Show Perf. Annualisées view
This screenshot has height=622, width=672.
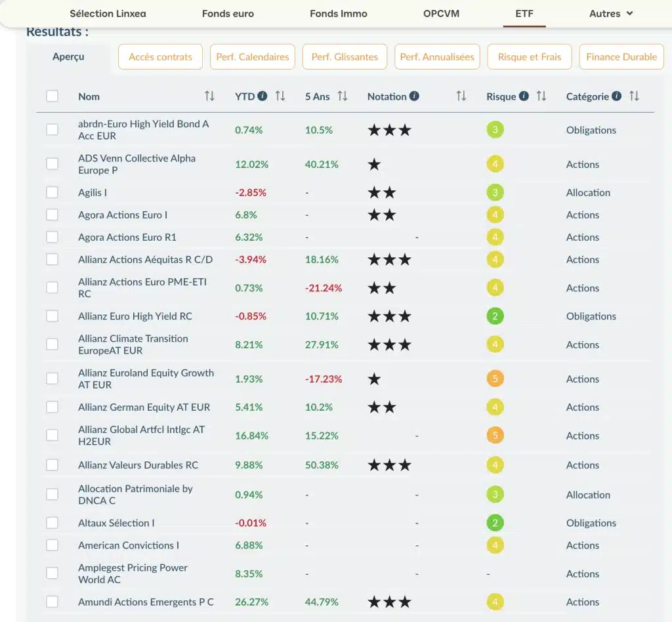click(x=437, y=56)
